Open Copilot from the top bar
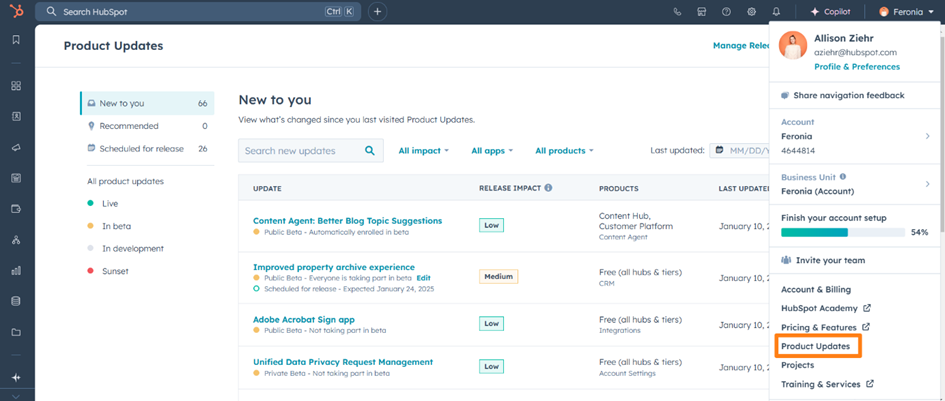This screenshot has width=945, height=401. (x=830, y=11)
